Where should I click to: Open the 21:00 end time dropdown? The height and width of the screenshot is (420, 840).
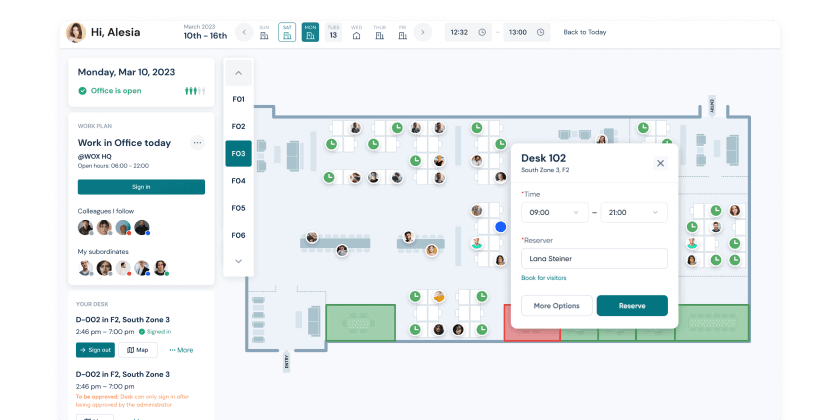click(633, 212)
